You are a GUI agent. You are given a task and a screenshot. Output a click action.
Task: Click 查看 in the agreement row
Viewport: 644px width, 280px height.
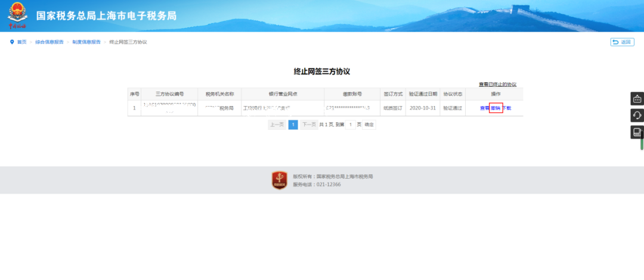tap(484, 108)
